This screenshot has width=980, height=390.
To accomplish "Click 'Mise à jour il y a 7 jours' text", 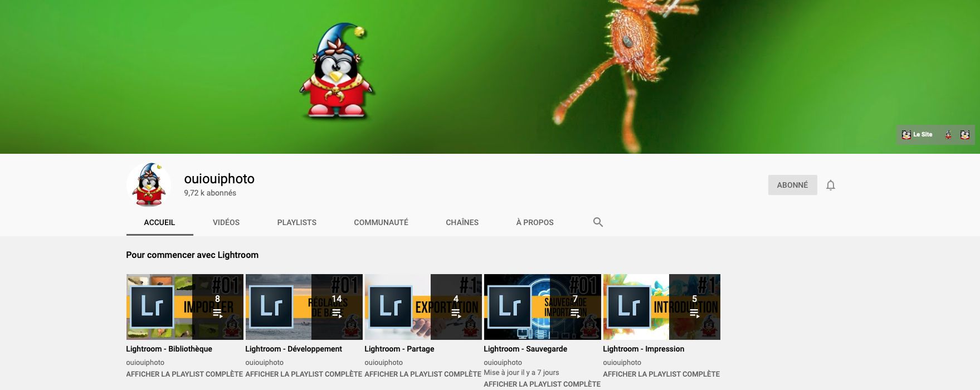I will pyautogui.click(x=521, y=373).
